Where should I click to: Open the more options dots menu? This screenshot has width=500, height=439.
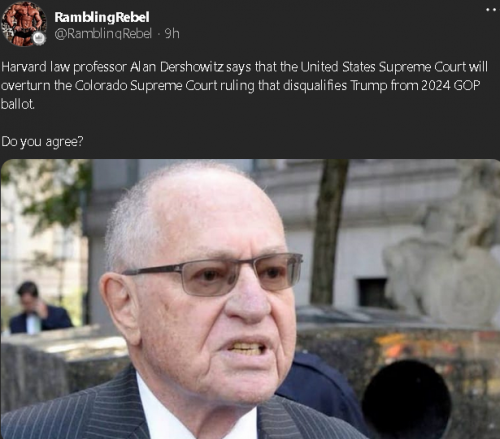click(x=491, y=10)
